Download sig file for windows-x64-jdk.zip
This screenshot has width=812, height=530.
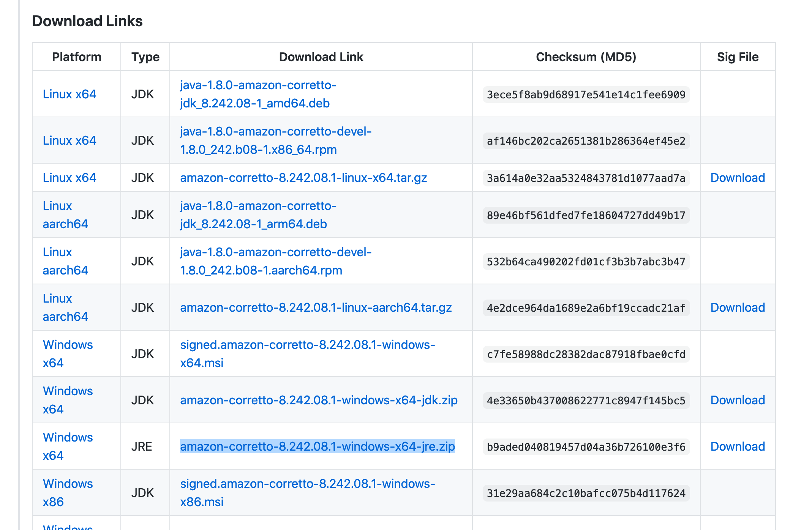coord(737,400)
